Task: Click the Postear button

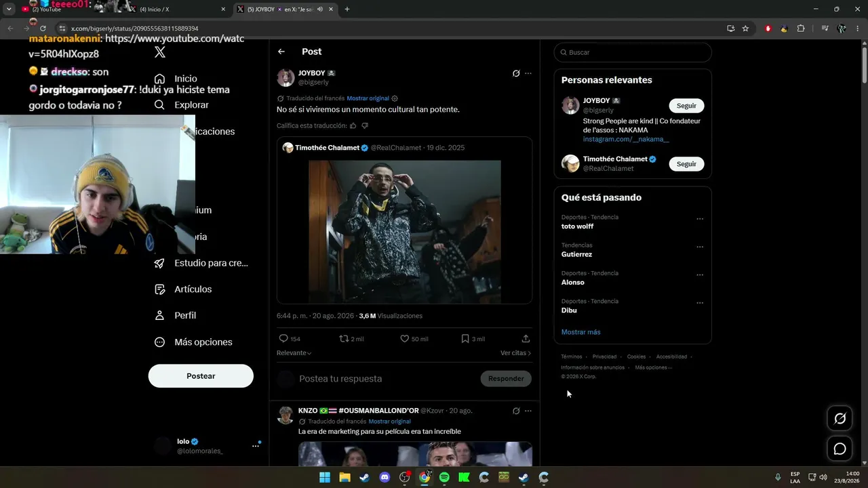Action: 201,376
